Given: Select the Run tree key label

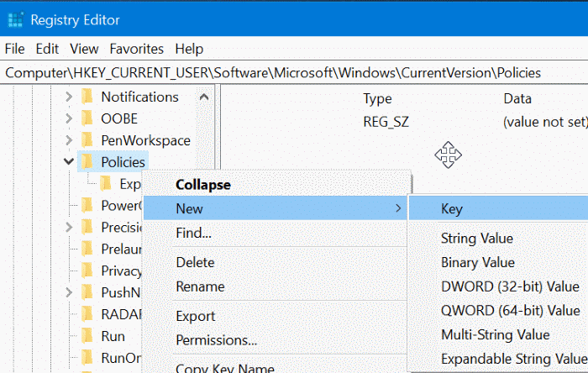Looking at the screenshot, I should point(113,336).
